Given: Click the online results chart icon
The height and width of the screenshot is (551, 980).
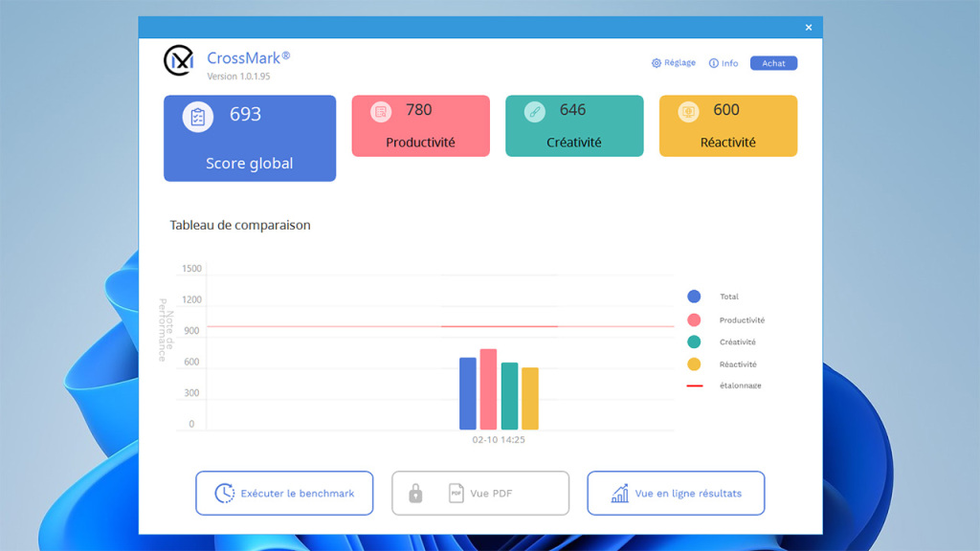Looking at the screenshot, I should 619,493.
